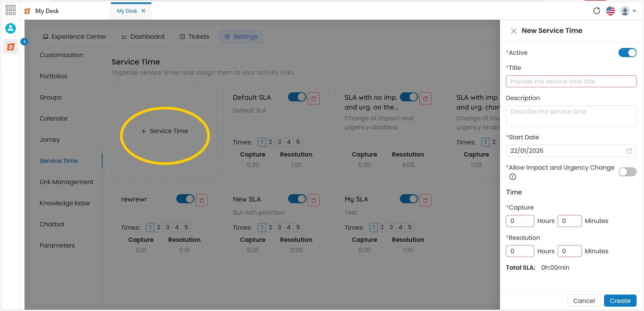Image resolution: width=644 pixels, height=311 pixels.
Task: Click the Create button
Action: point(620,301)
